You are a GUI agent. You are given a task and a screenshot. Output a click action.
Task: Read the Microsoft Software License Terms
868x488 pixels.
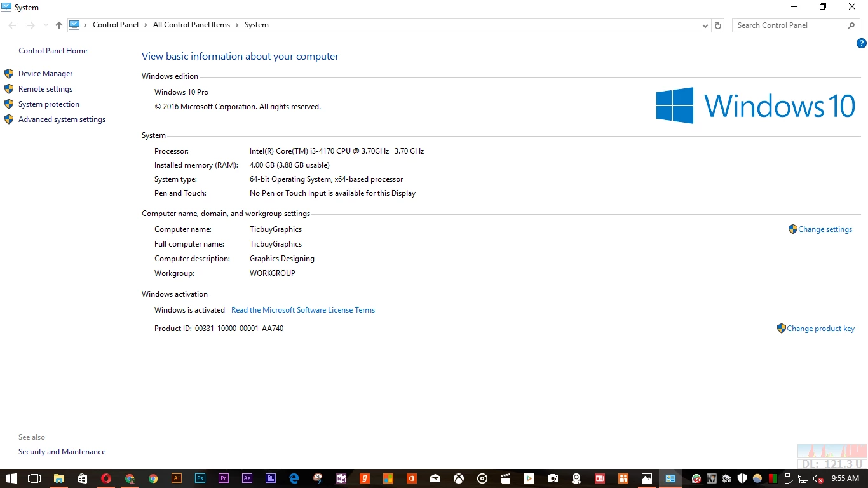click(303, 310)
